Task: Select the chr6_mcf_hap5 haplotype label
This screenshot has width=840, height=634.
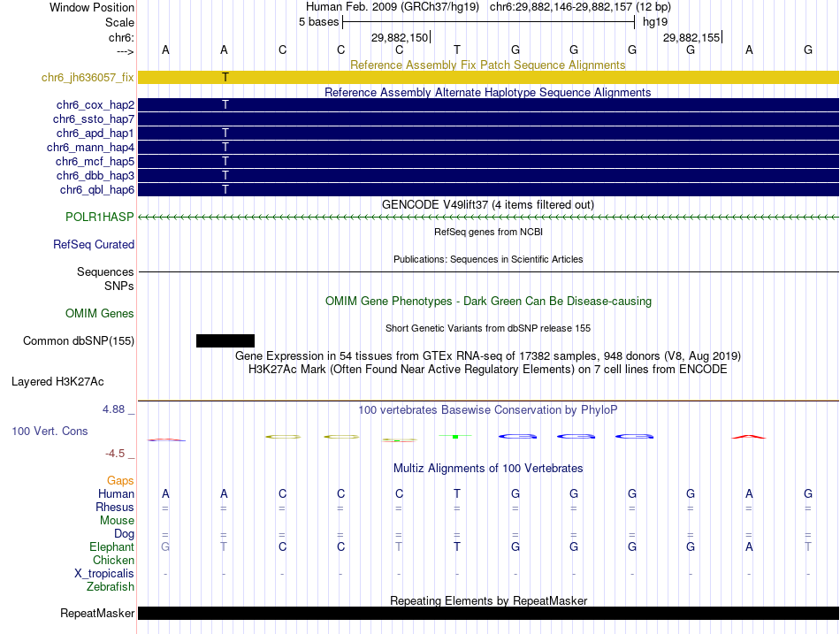Action: pyautogui.click(x=95, y=161)
